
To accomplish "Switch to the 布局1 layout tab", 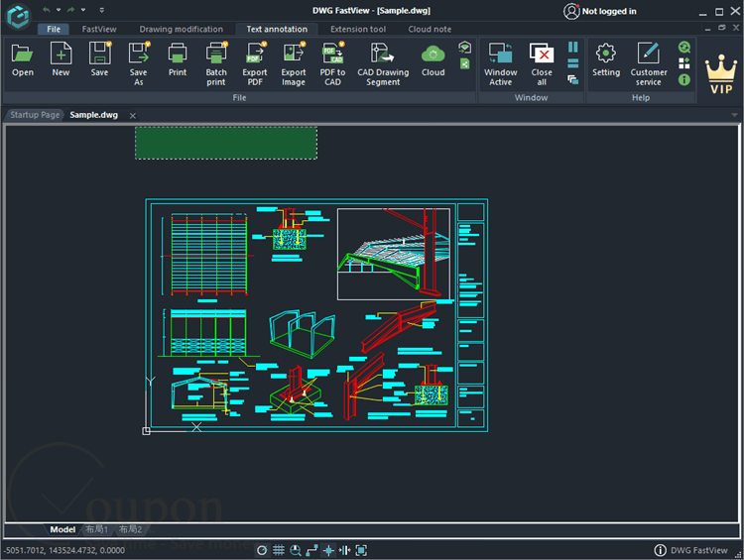I will pos(97,529).
